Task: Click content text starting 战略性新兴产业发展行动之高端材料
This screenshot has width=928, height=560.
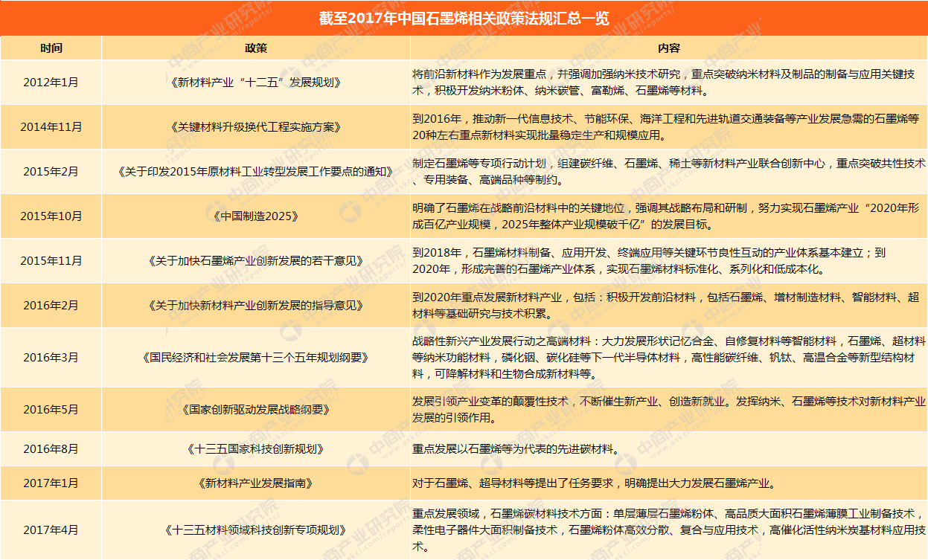Action: point(669,358)
